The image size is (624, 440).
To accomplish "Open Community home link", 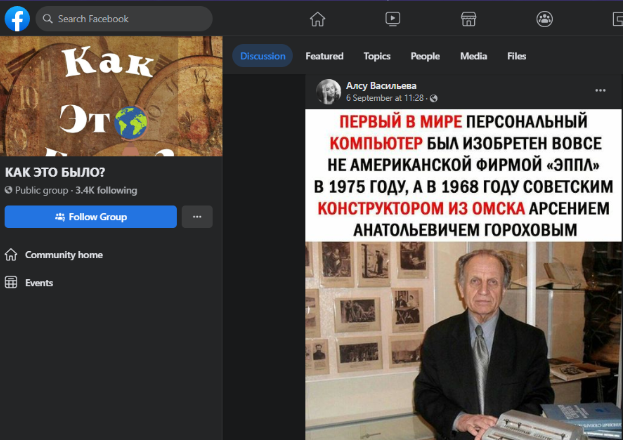I will click(64, 255).
